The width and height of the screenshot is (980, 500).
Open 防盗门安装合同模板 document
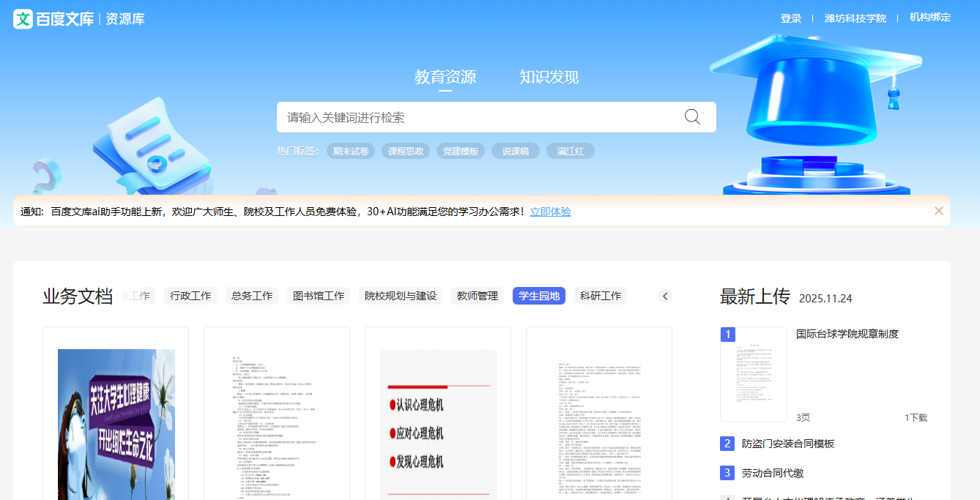(x=788, y=444)
